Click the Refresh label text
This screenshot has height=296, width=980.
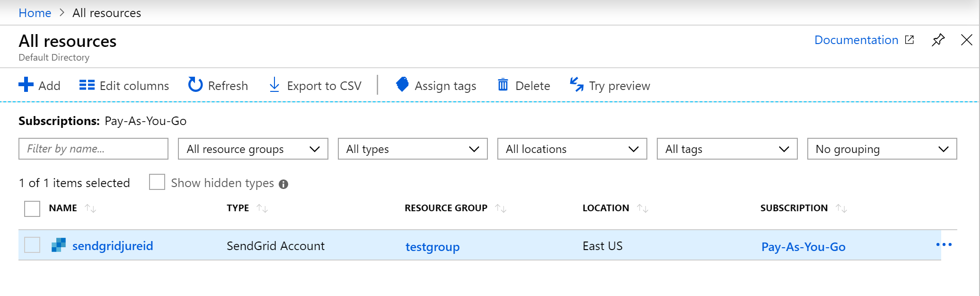point(228,86)
